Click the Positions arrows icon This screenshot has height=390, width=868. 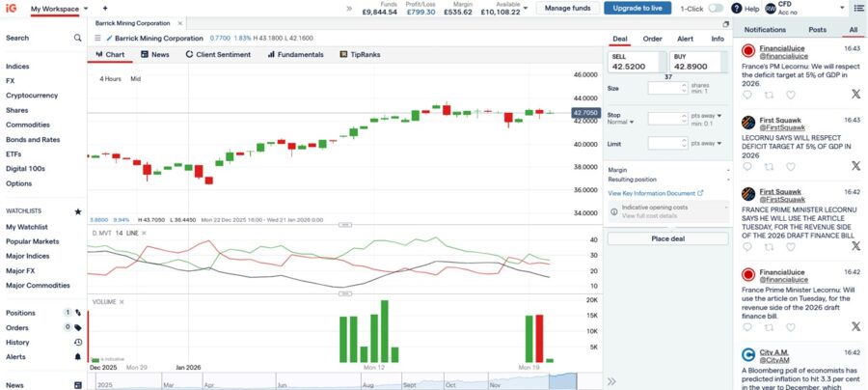[78, 313]
